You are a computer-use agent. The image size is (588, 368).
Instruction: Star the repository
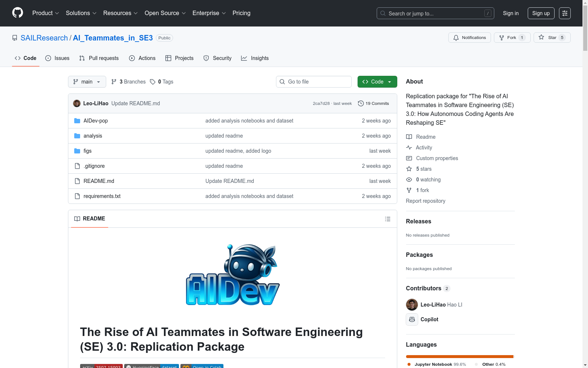(552, 38)
